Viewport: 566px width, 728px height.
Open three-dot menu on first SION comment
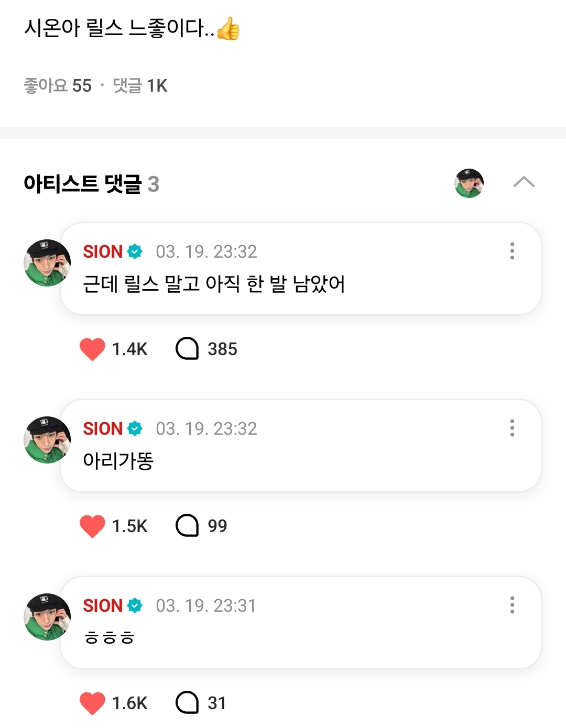[x=512, y=251]
